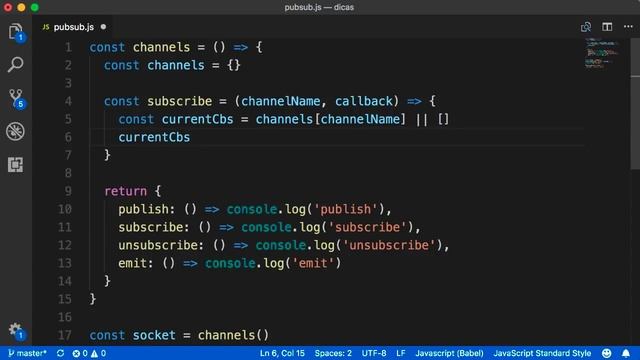The image size is (640, 360).
Task: Open the Extensions view in activity bar
Action: (16, 164)
